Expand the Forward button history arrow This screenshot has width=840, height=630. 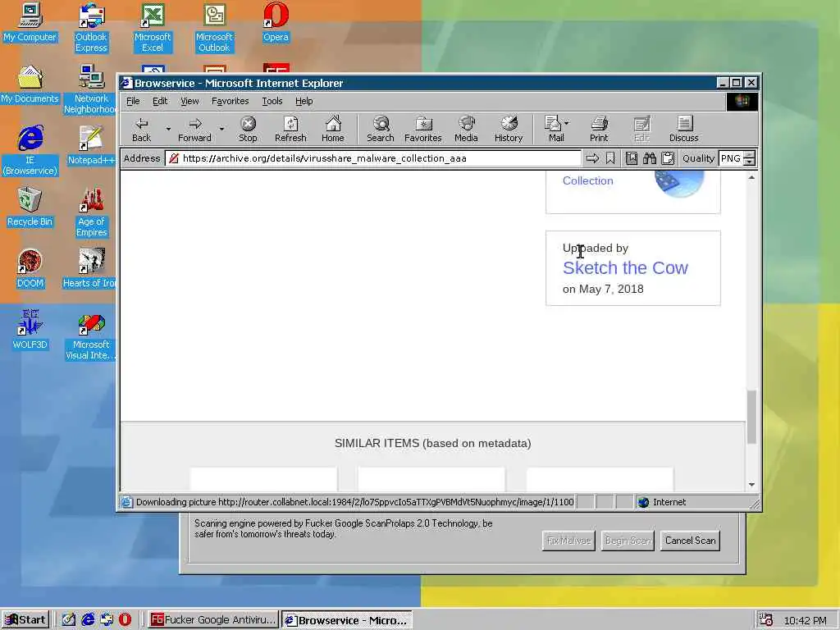click(221, 129)
